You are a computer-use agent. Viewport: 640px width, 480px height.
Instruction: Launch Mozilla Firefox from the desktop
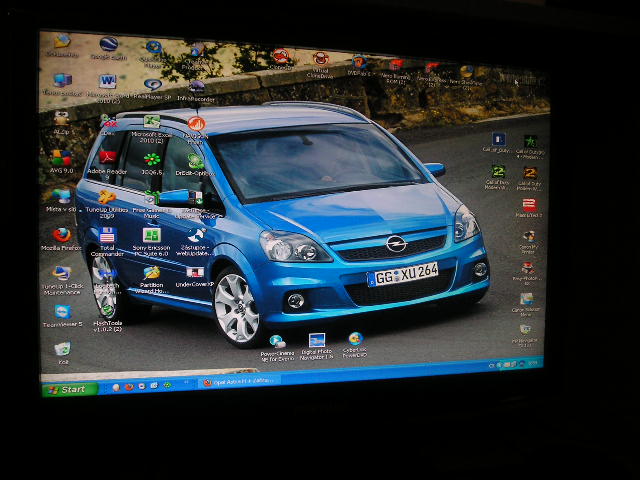click(x=62, y=236)
